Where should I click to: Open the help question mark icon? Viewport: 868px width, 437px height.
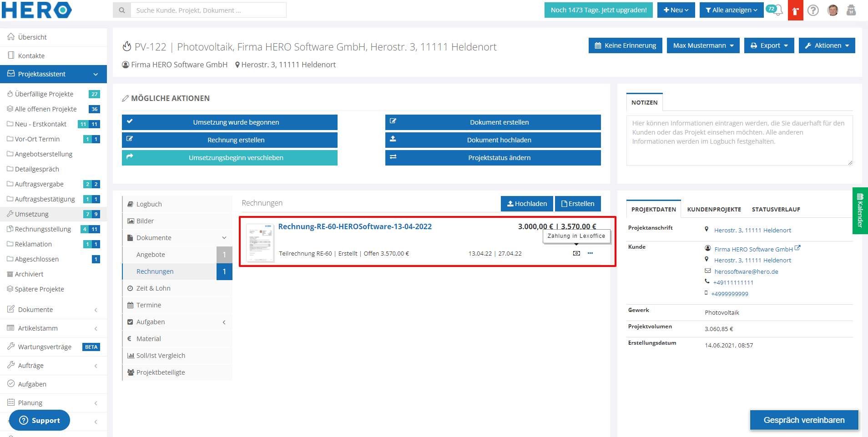point(813,10)
